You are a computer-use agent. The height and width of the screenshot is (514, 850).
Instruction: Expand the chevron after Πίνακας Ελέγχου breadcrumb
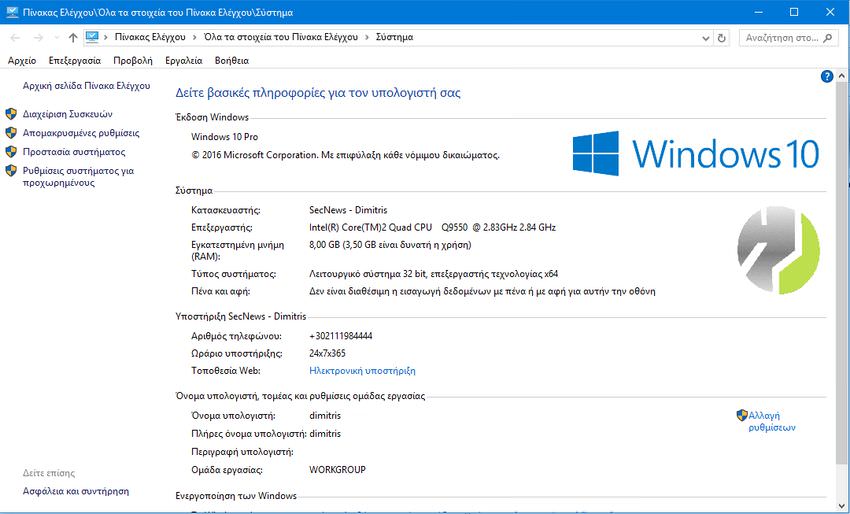(195, 37)
